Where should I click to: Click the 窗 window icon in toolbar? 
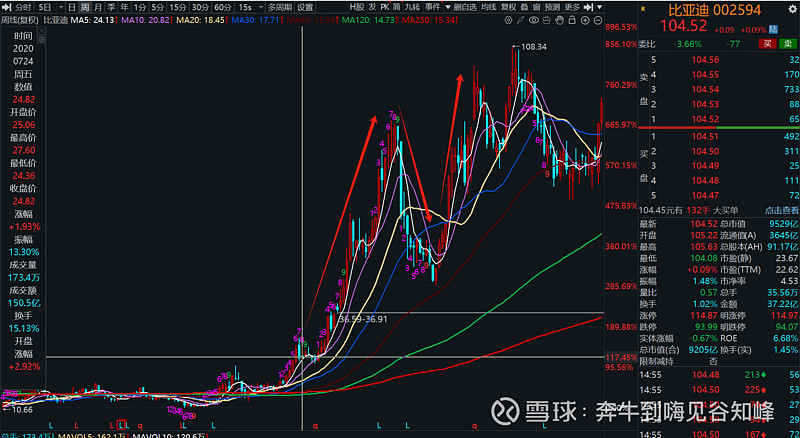coord(536,7)
